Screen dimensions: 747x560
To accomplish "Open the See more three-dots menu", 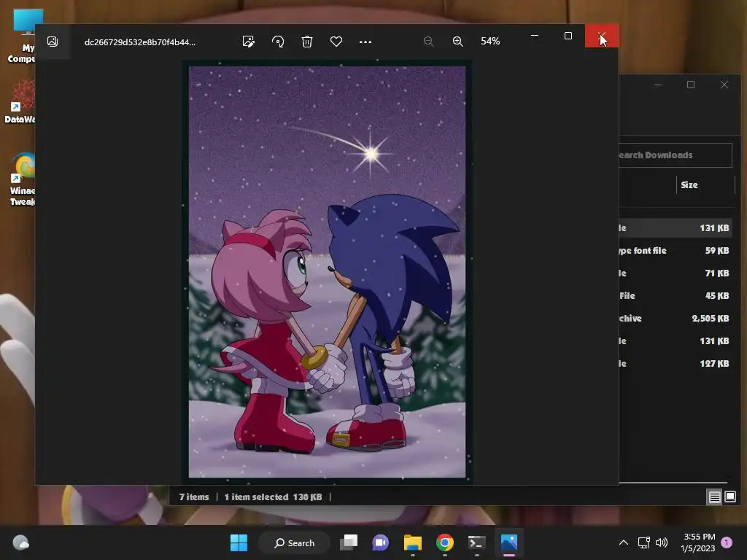I will click(x=365, y=42).
